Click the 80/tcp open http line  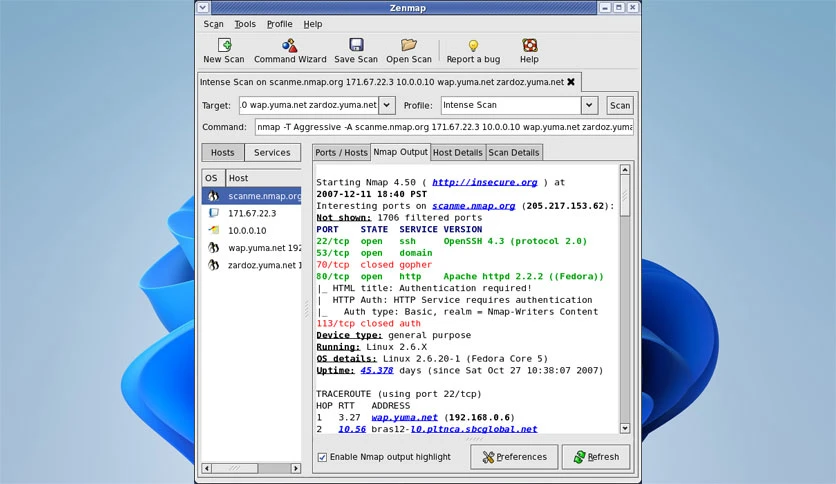point(460,276)
